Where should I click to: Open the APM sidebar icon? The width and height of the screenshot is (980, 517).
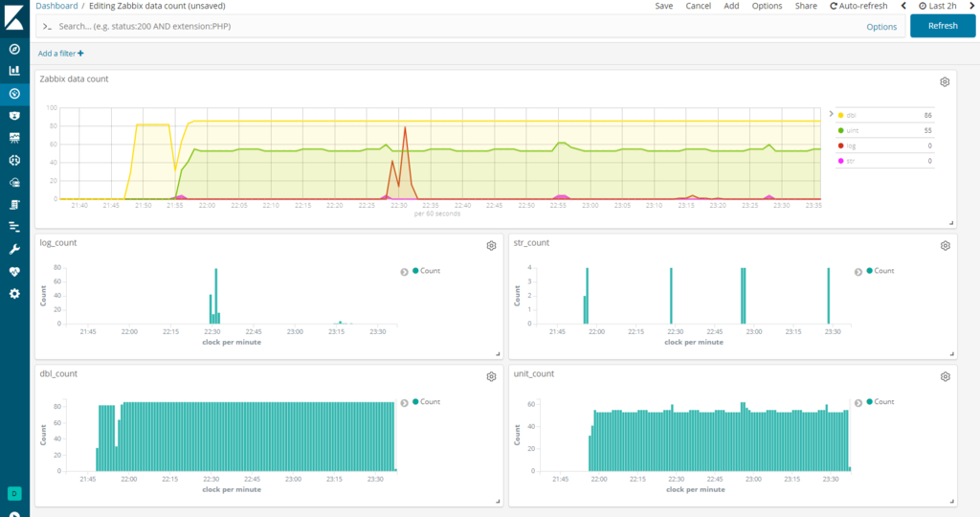14,227
